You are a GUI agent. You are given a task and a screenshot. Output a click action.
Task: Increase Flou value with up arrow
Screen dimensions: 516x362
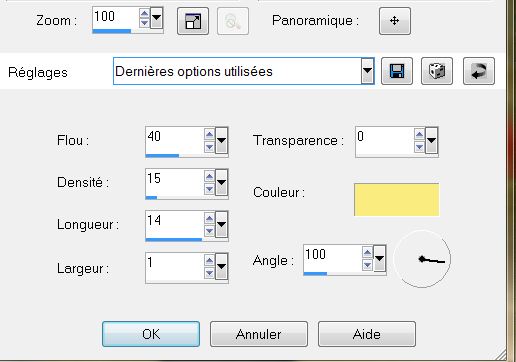pyautogui.click(x=209, y=135)
